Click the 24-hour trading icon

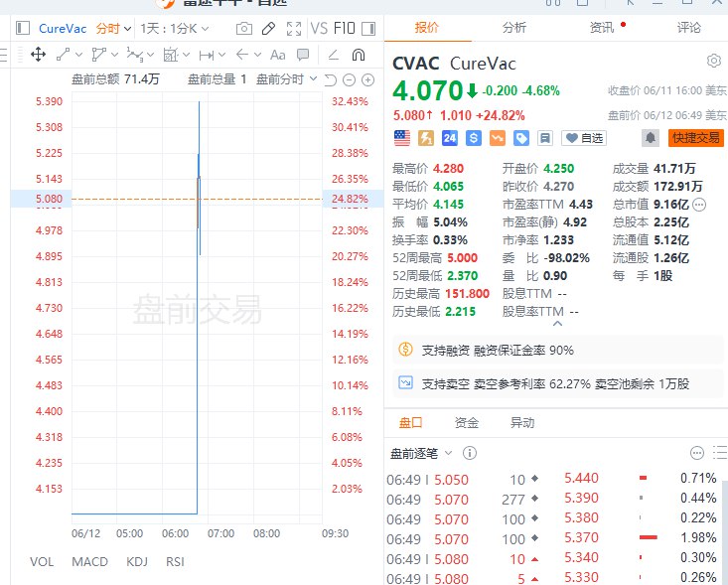450,138
